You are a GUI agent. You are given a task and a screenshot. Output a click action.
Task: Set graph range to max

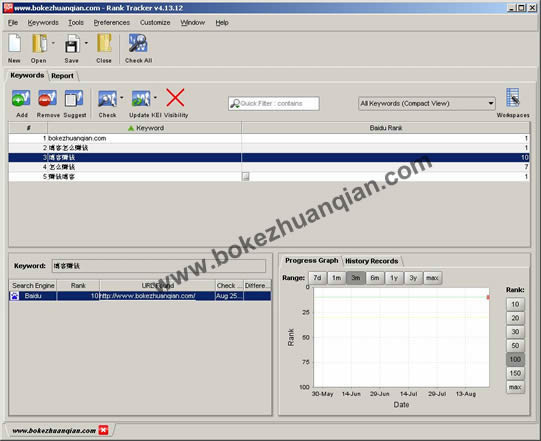(x=432, y=278)
